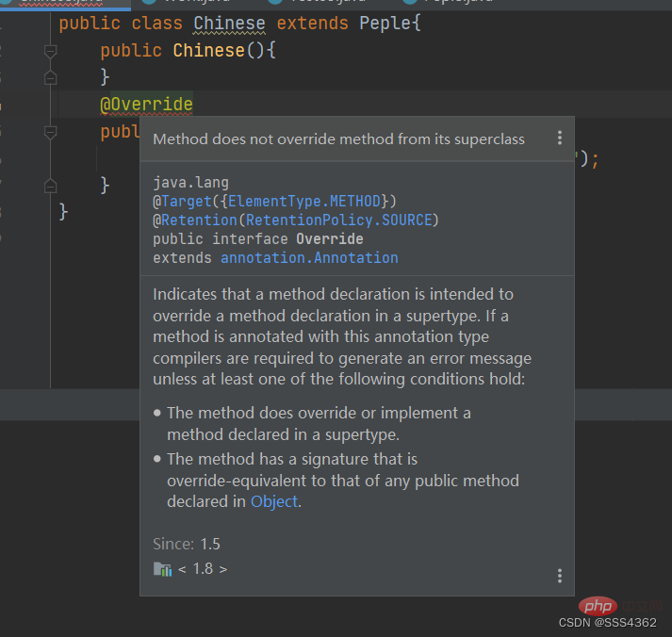Click the closing brace of the class

point(63,212)
